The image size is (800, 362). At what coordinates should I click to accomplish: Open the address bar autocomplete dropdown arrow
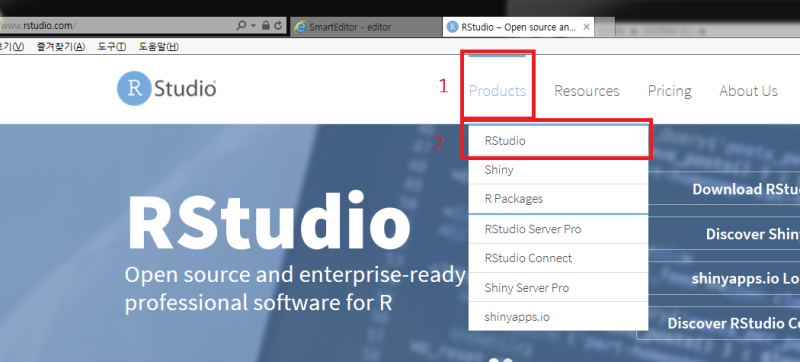[254, 25]
